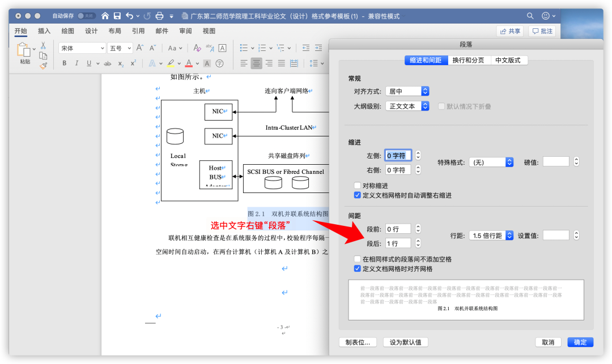Screen dimensions: 612x364
Task: Click the Save icon in title bar
Action: tap(117, 16)
